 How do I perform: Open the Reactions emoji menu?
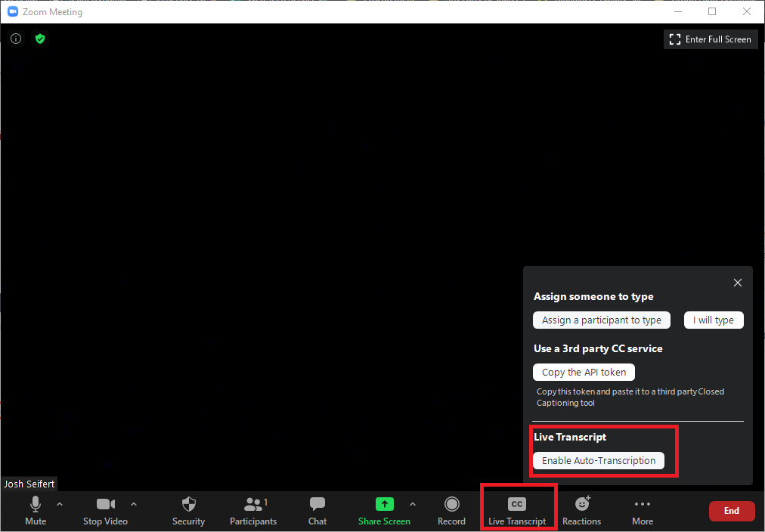[581, 510]
